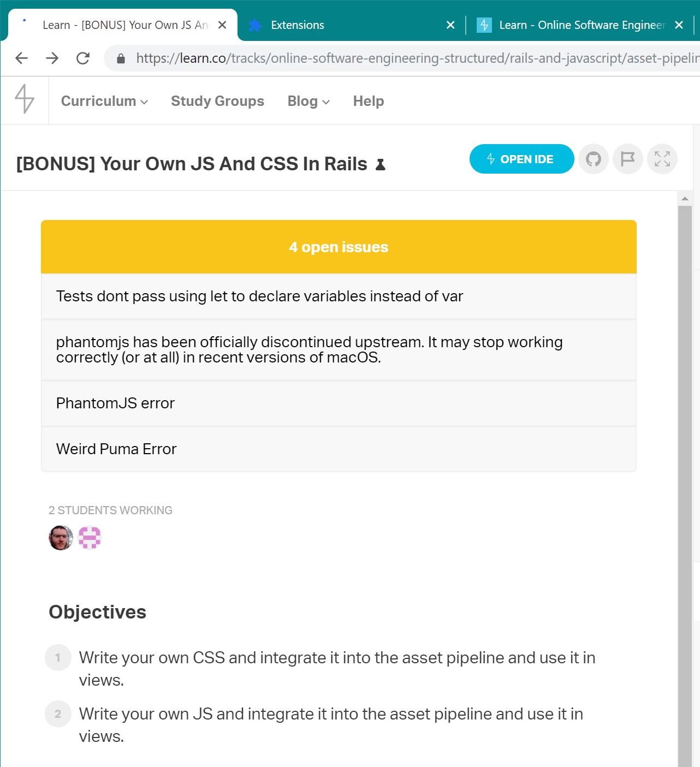Click the browser reload icon
The image size is (700, 767).
click(x=82, y=58)
